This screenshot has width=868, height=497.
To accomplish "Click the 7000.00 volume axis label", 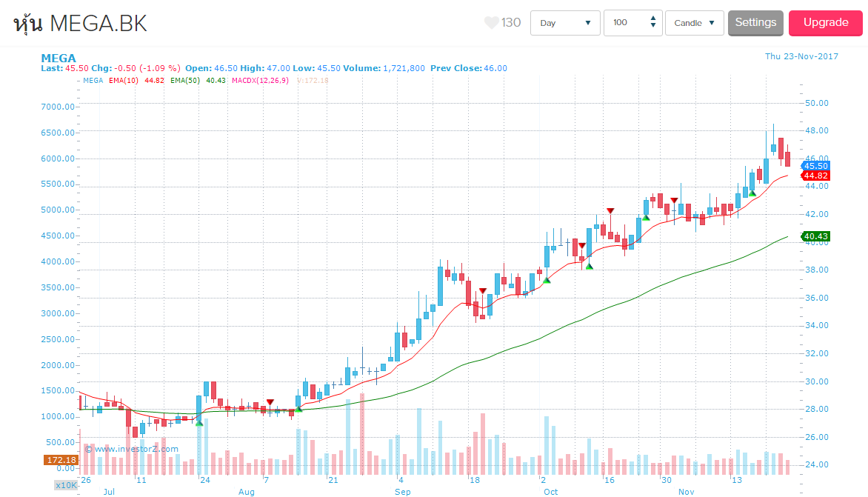I will pyautogui.click(x=58, y=106).
